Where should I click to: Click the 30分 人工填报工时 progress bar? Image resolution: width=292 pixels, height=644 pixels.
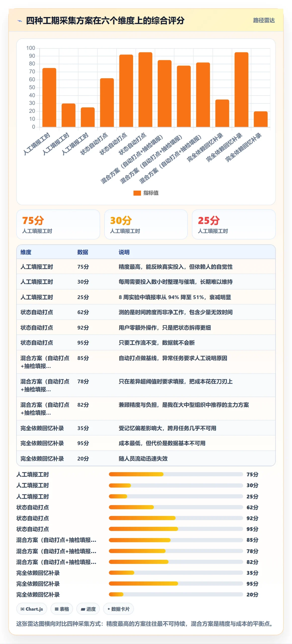click(x=176, y=485)
